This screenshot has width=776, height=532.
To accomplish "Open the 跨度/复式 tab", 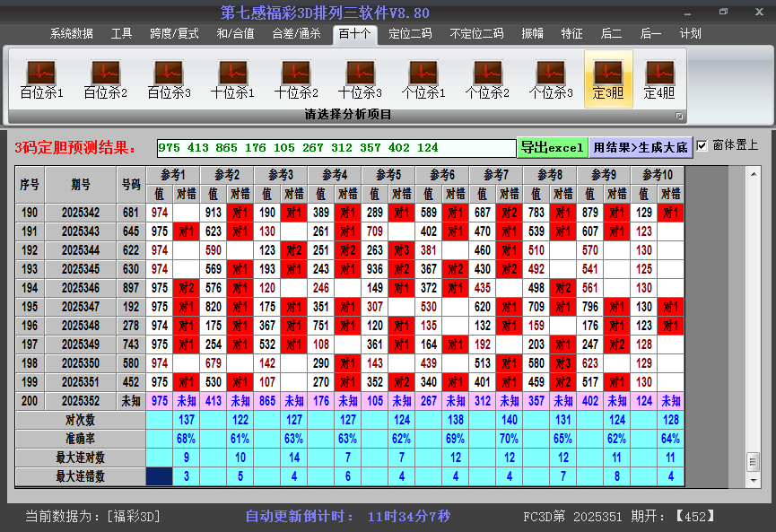I will pyautogui.click(x=174, y=34).
